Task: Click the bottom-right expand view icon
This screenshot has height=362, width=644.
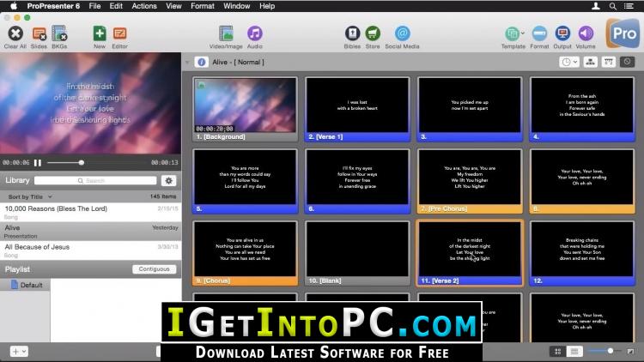Action: point(630,352)
